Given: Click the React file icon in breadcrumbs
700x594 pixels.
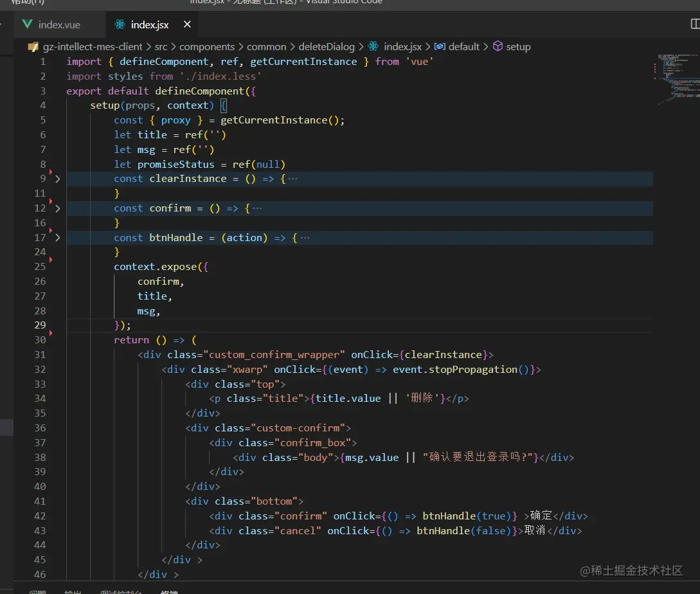Looking at the screenshot, I should tap(374, 47).
